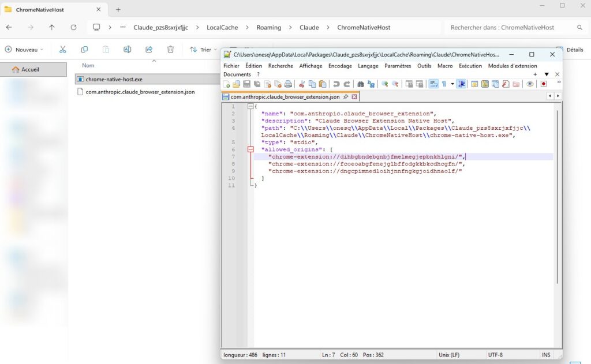The width and height of the screenshot is (591, 364).
Task: Close all documents via toolbar icon
Action: pyautogui.click(x=278, y=84)
